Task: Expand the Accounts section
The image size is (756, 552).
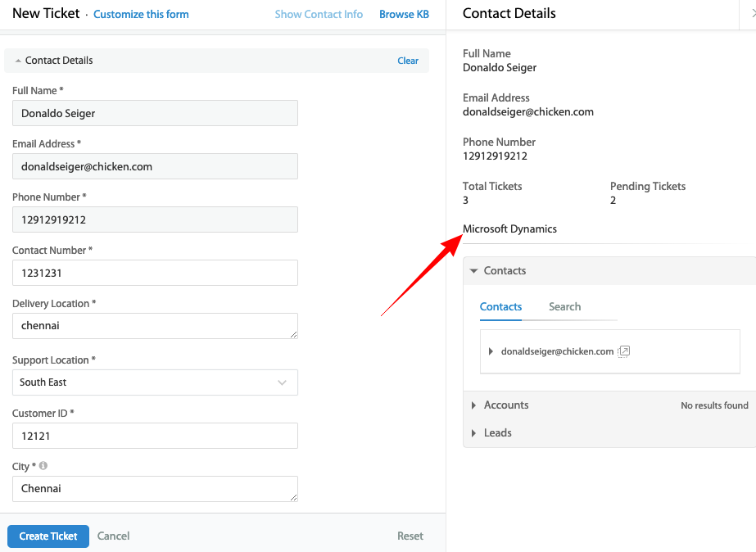Action: 474,405
